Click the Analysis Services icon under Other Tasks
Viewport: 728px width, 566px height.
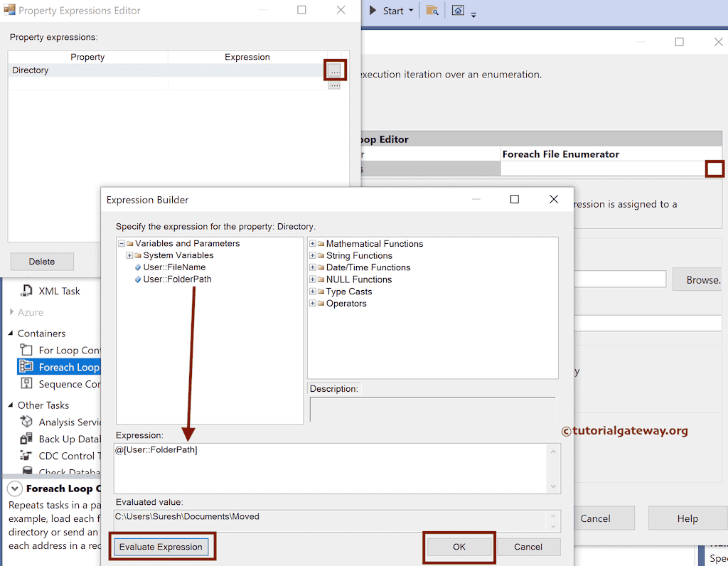pos(27,422)
